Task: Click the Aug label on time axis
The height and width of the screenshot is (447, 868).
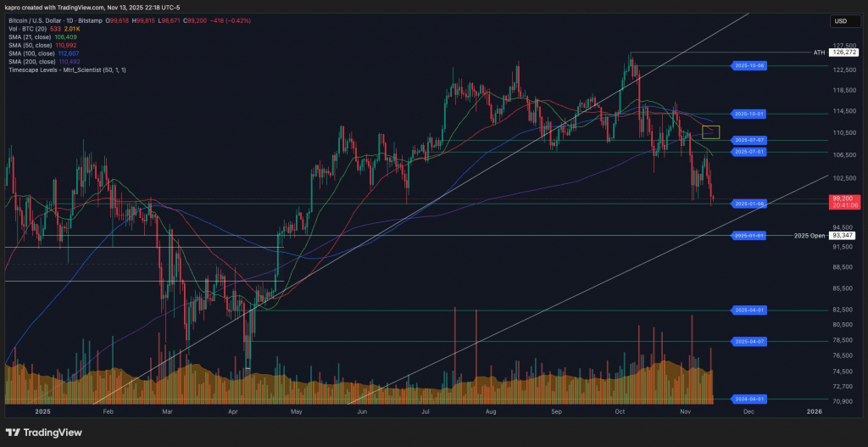Action: [x=491, y=411]
